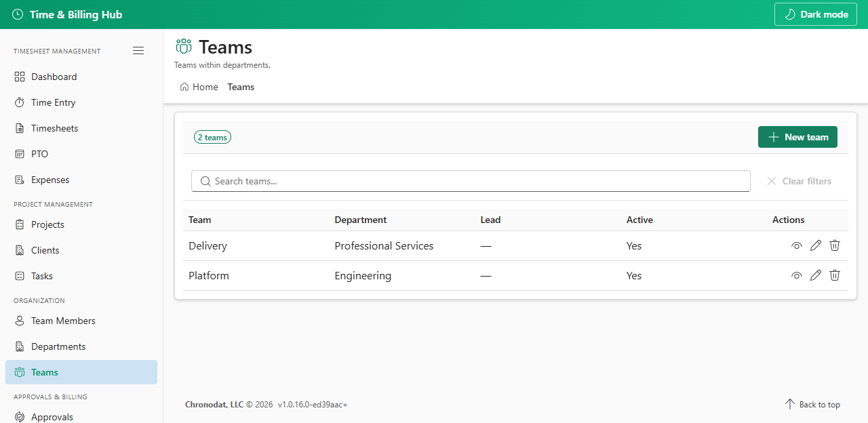Image resolution: width=868 pixels, height=423 pixels.
Task: Open the Dashboard sidebar item
Action: tap(81, 77)
